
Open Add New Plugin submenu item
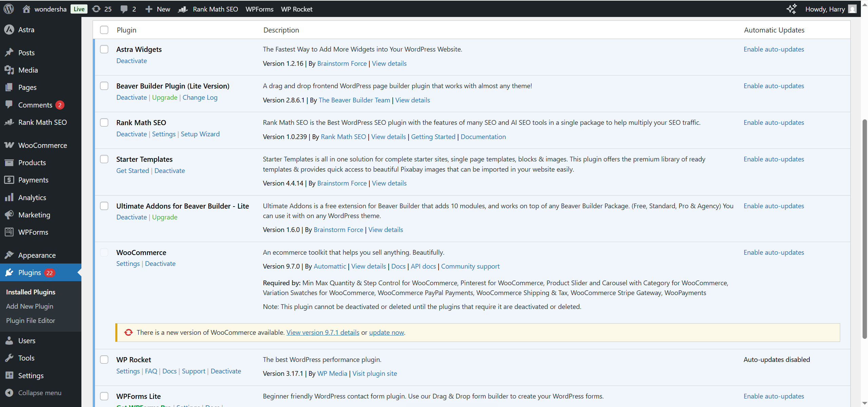(30, 306)
